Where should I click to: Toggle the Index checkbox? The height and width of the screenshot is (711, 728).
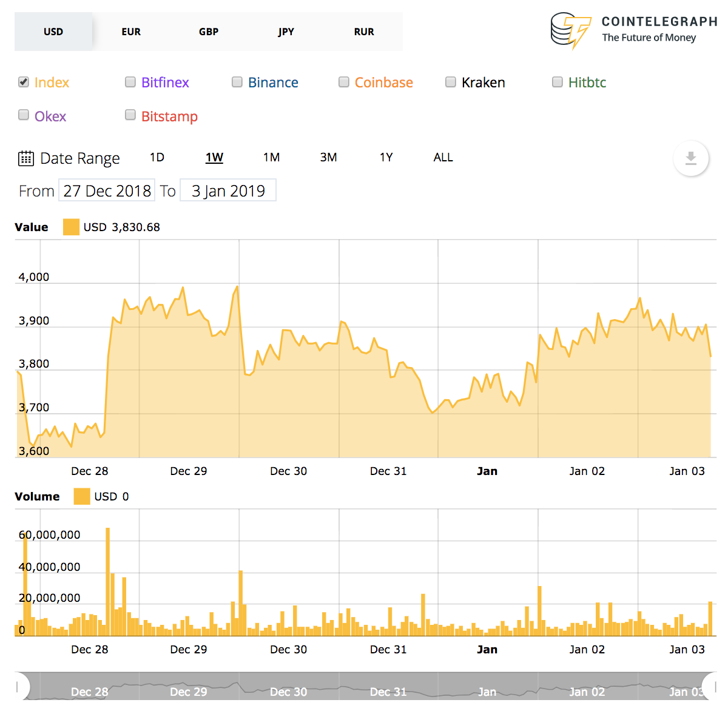click(24, 82)
